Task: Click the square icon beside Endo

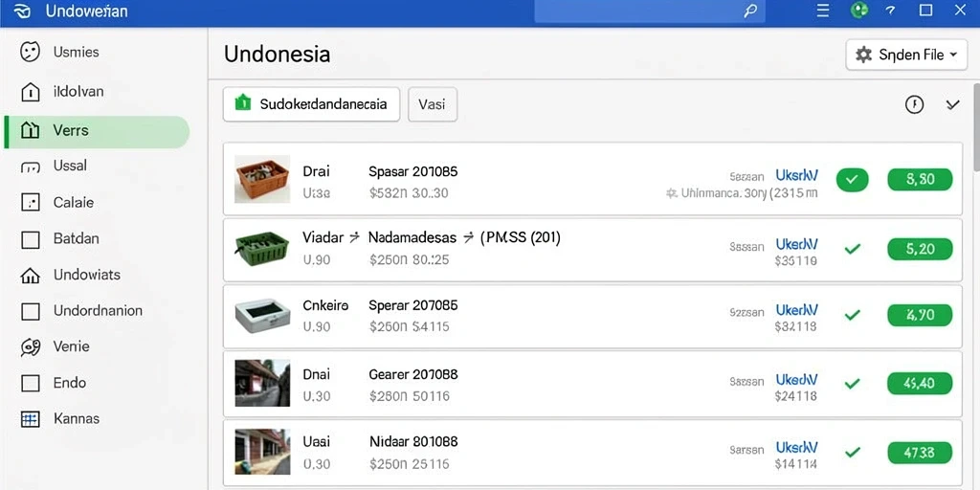Action: pos(30,383)
